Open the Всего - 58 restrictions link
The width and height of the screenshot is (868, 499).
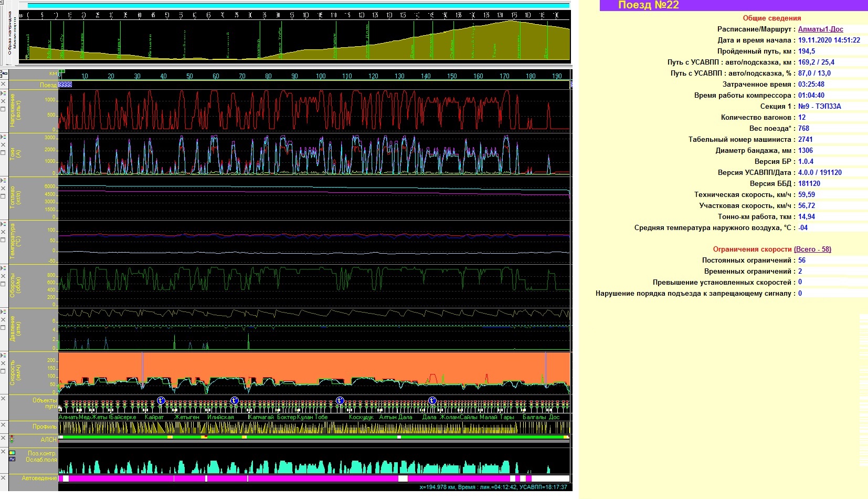(812, 250)
